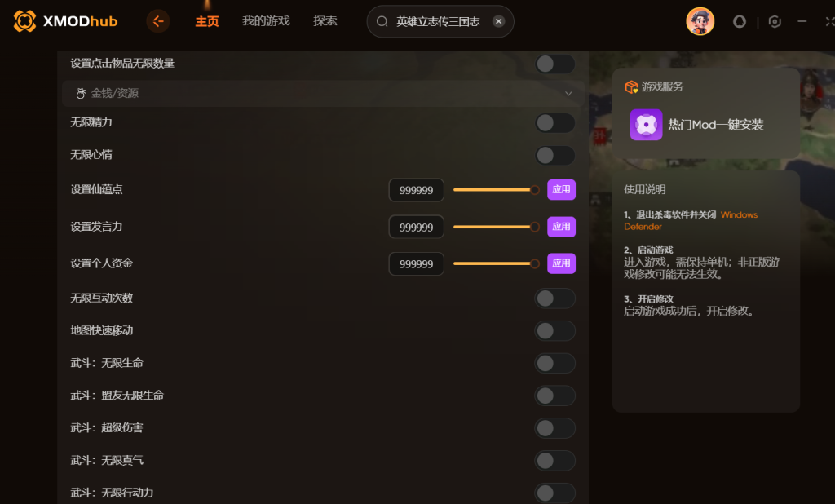Apply the 设置仙蕴点 value
The image size is (835, 504).
561,190
